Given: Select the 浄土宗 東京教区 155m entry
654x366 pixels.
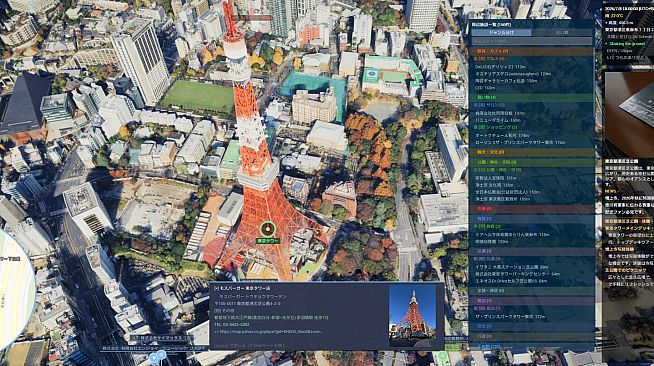Looking at the screenshot, I should [x=503, y=199].
